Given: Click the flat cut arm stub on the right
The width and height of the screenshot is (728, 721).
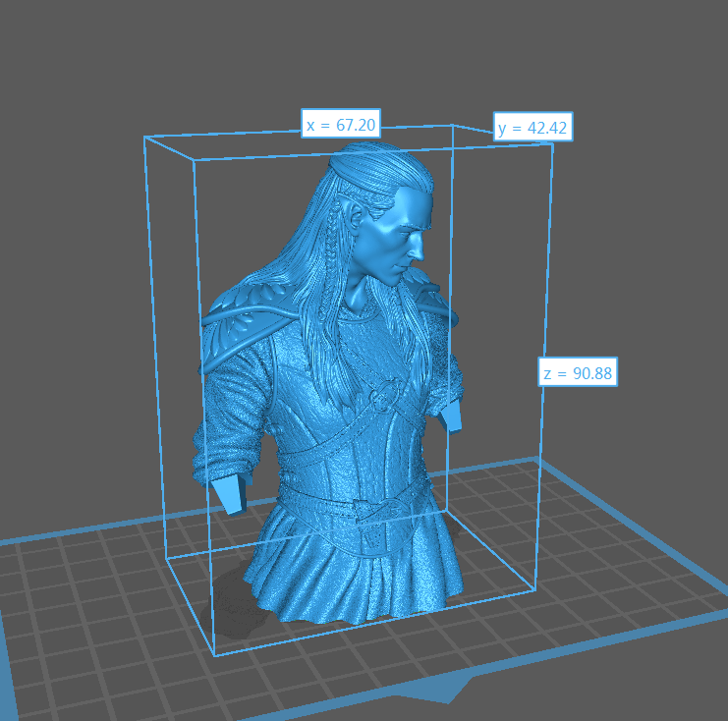Looking at the screenshot, I should 452,415.
